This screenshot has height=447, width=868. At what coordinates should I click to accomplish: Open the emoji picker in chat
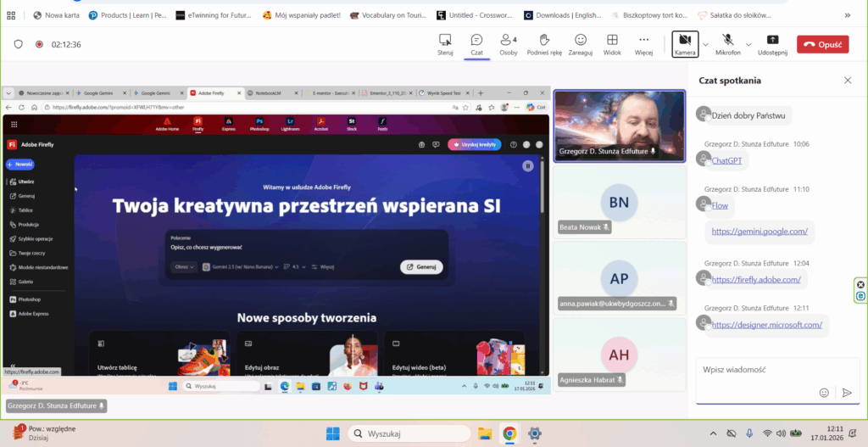824,393
